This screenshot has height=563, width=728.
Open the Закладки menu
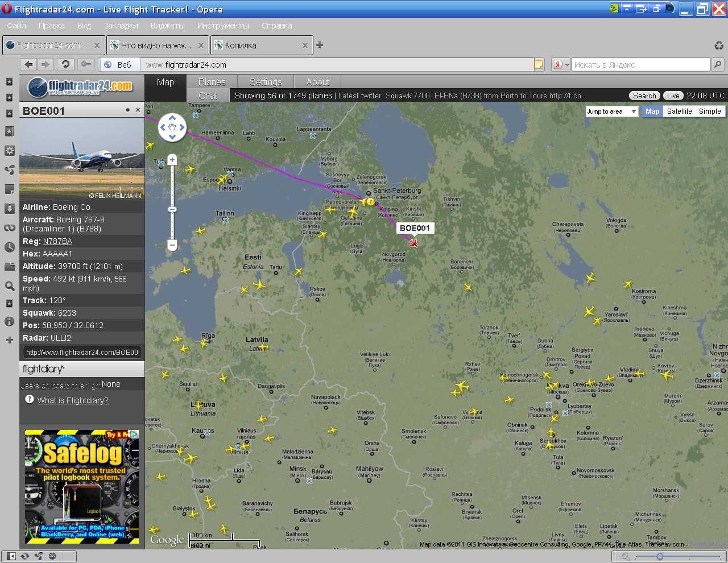(x=121, y=26)
